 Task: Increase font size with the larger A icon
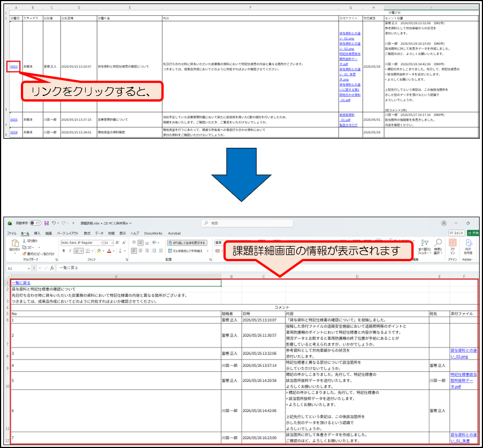point(117,243)
